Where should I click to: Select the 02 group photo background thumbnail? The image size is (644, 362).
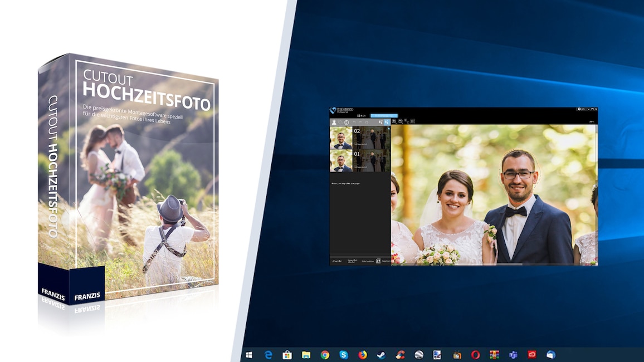(x=372, y=138)
